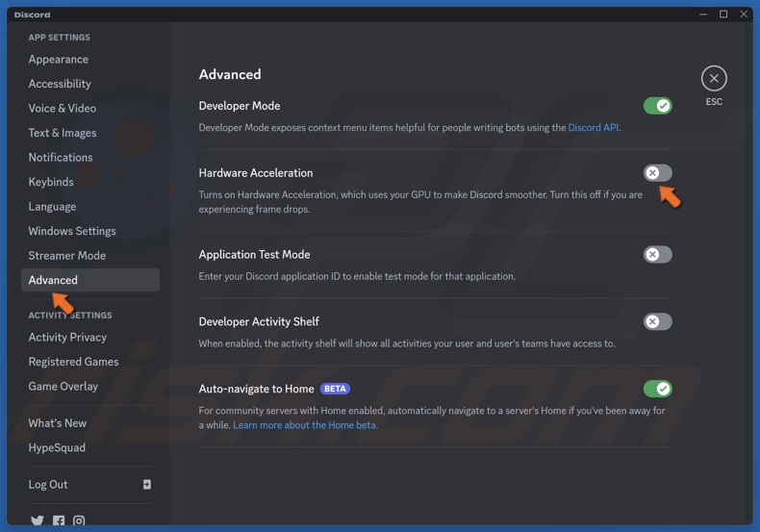
Task: Click the 'Application Test Mode' label
Action: pos(255,254)
